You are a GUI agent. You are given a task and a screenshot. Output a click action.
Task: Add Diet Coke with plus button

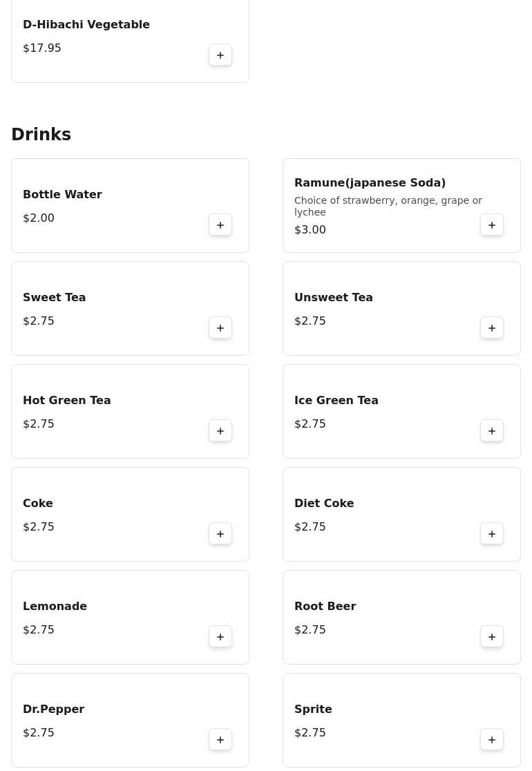coord(492,534)
